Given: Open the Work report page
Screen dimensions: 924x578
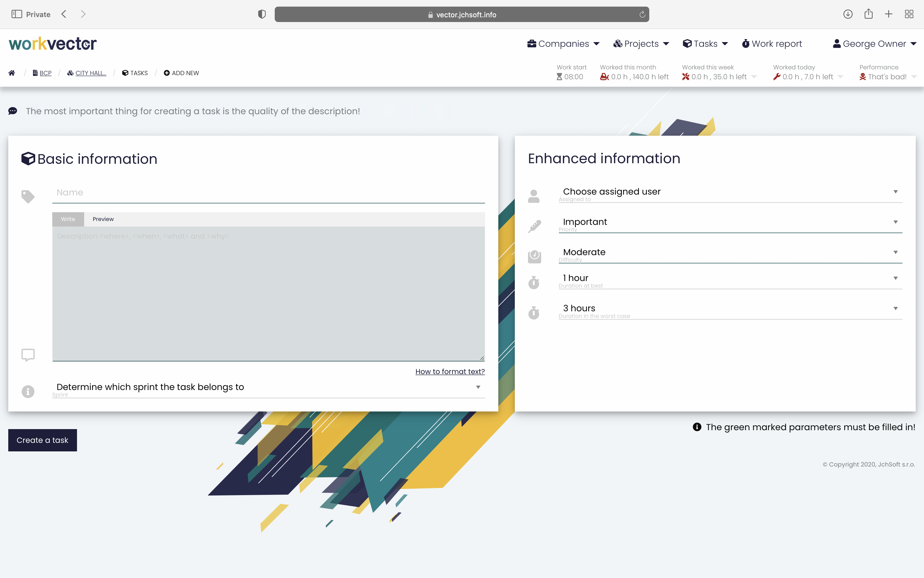Looking at the screenshot, I should point(772,43).
